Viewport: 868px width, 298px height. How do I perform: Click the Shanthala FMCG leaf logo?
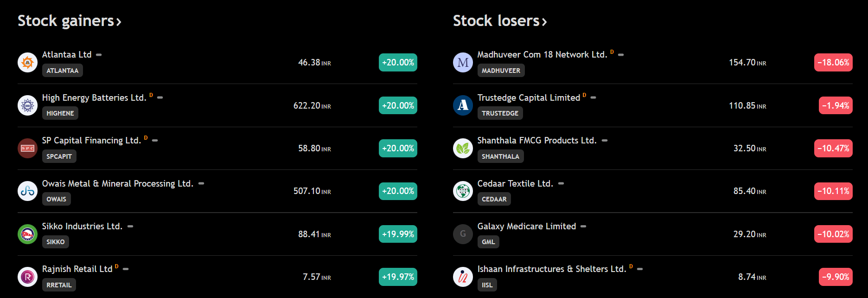point(463,148)
